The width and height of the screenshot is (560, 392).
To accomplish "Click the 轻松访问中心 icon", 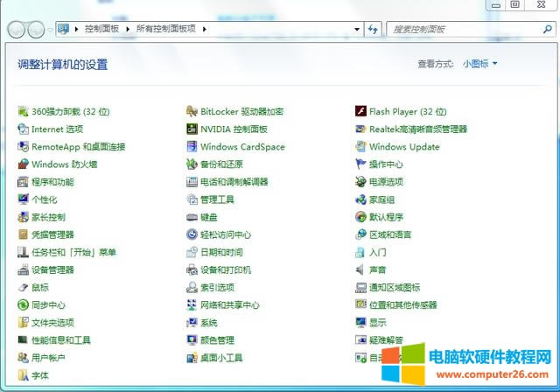I will (192, 234).
